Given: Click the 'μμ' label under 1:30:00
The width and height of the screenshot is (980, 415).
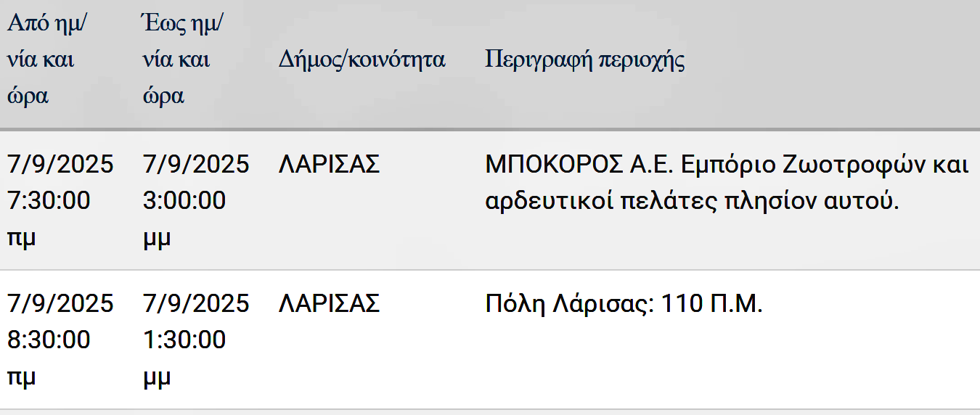Looking at the screenshot, I should [157, 377].
